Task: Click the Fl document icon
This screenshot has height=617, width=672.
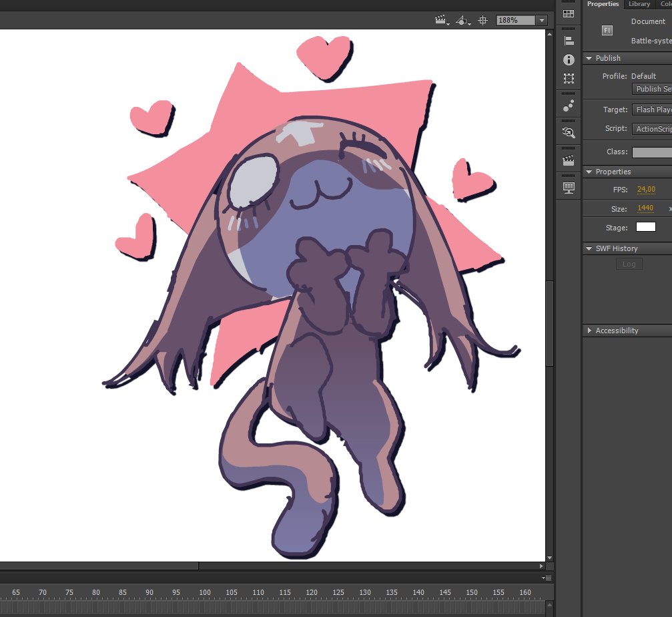Action: [x=607, y=31]
